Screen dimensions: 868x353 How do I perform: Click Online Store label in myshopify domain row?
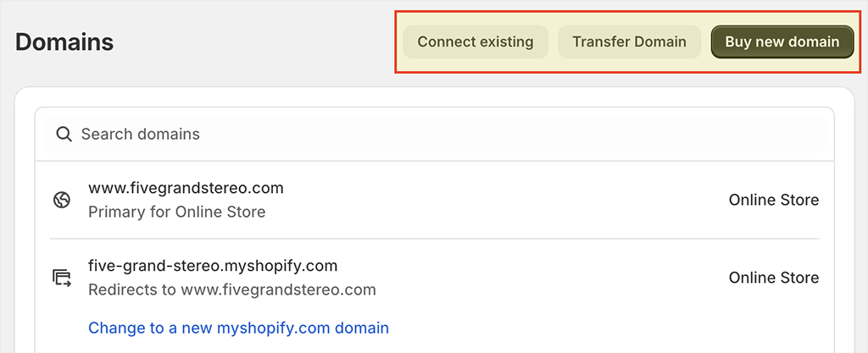tap(773, 278)
